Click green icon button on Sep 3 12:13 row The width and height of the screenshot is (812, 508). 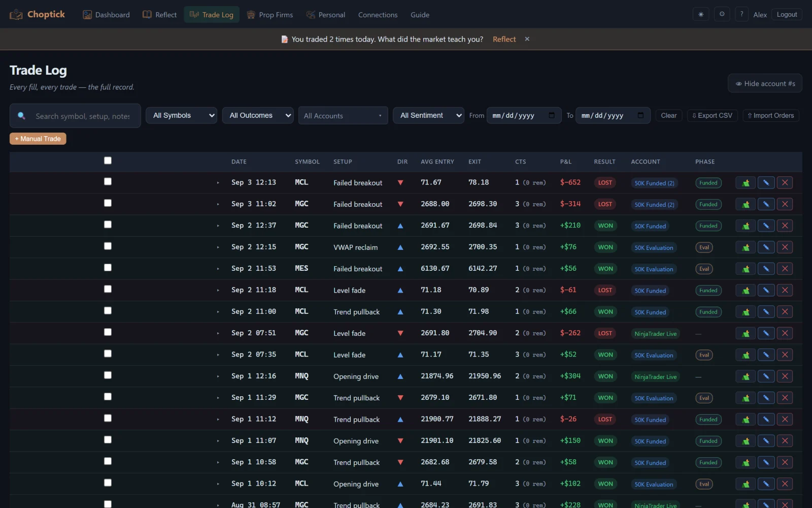[746, 183]
